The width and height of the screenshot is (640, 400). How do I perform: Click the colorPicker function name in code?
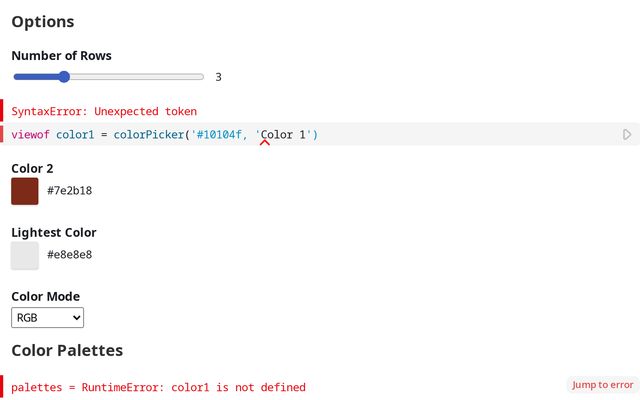(149, 135)
